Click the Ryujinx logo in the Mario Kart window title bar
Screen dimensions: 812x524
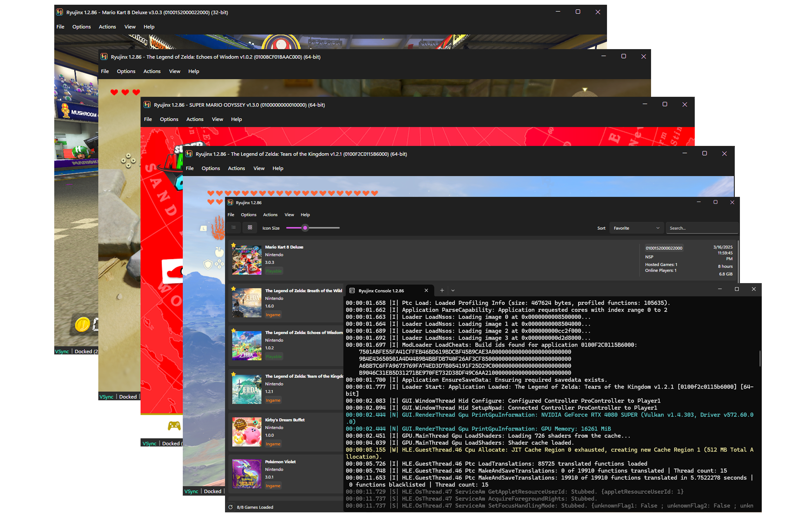click(60, 12)
